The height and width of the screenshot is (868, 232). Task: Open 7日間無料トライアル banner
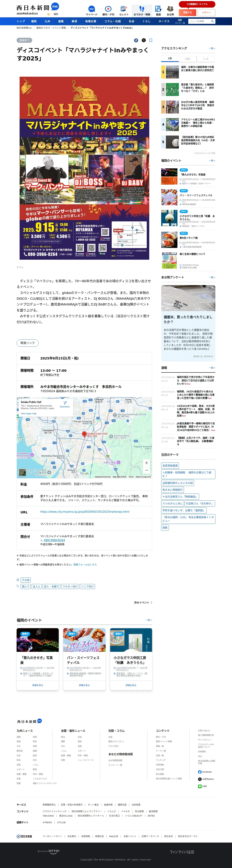coord(197,4)
